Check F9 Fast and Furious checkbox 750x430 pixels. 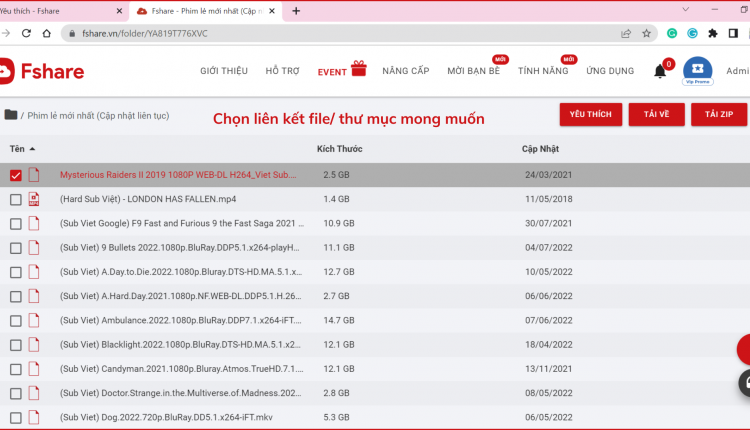[x=16, y=224]
